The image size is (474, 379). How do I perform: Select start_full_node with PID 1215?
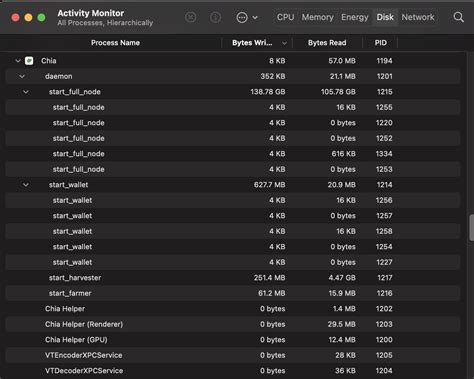(233, 92)
